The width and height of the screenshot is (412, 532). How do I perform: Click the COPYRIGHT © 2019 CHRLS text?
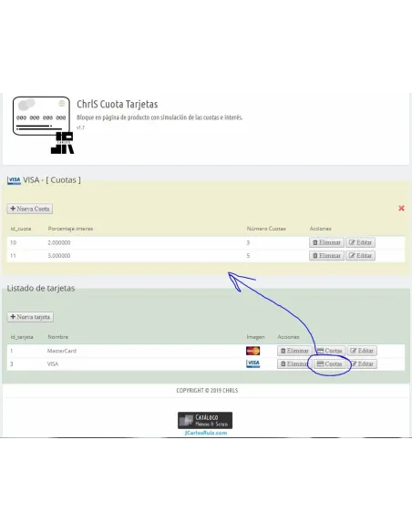(207, 391)
